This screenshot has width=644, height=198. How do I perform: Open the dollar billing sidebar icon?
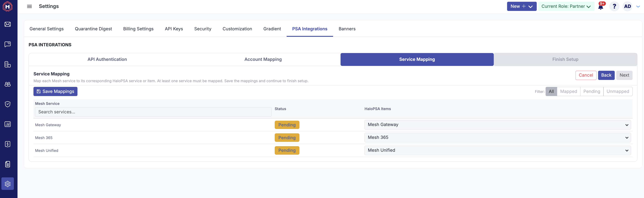[x=8, y=144]
